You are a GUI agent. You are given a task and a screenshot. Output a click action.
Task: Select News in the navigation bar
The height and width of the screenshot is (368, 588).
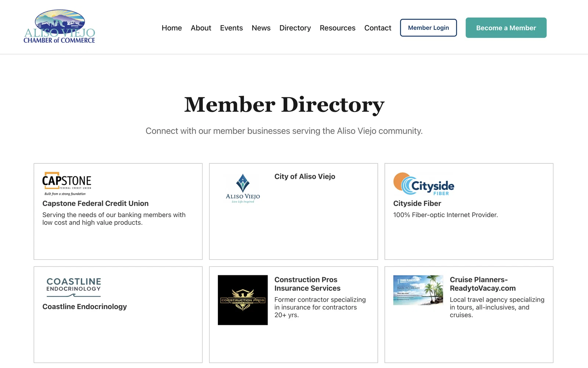tap(261, 28)
